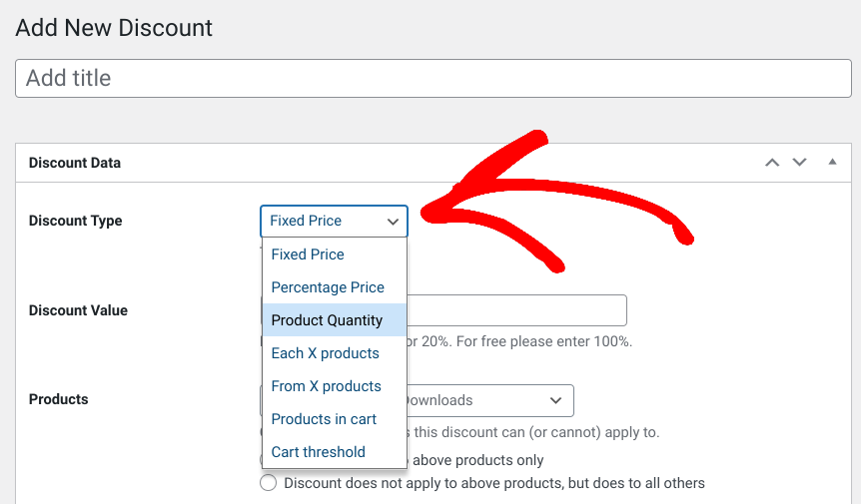This screenshot has width=861, height=504.
Task: Click the Products field label
Action: point(58,399)
